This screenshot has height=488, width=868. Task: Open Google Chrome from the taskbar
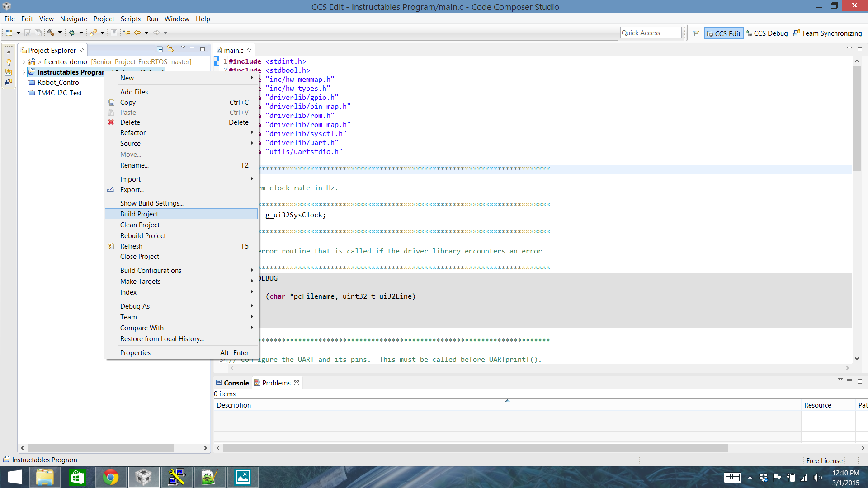111,477
